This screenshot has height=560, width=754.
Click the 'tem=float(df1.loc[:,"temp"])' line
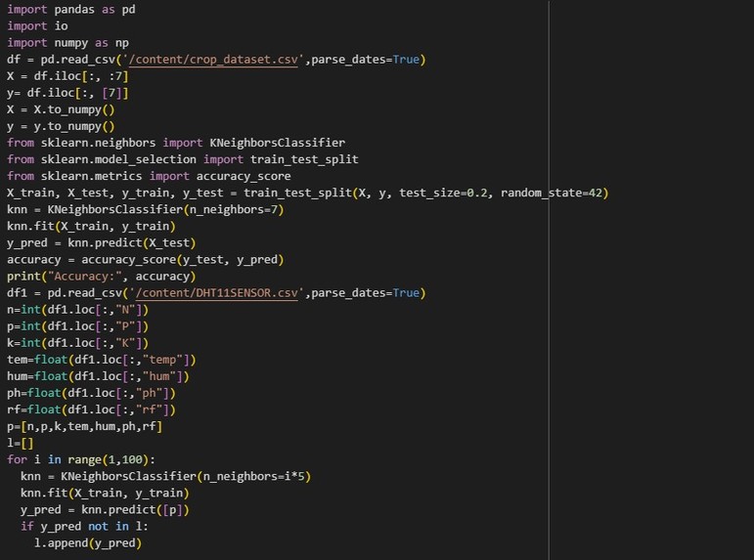102,360
